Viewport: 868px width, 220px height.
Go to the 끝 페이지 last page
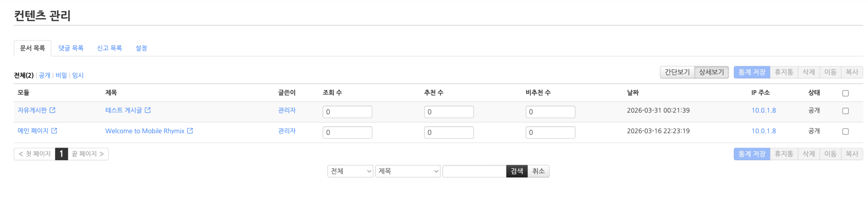click(88, 154)
